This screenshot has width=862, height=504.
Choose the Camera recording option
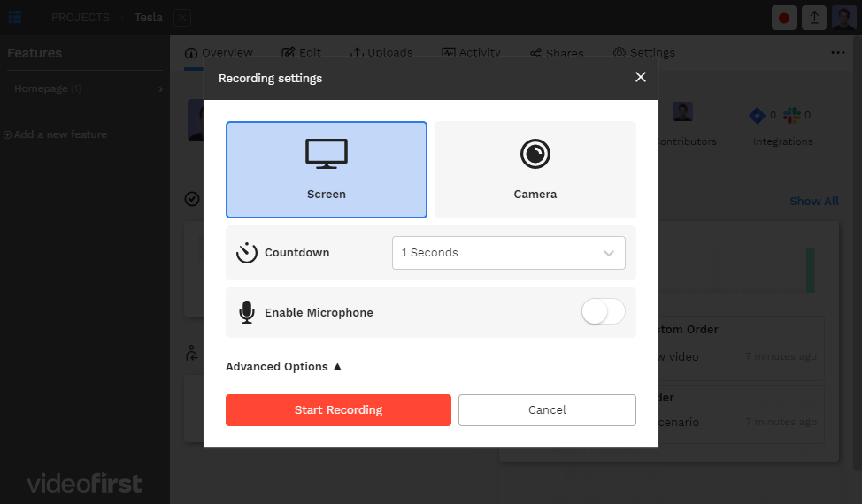pyautogui.click(x=535, y=169)
